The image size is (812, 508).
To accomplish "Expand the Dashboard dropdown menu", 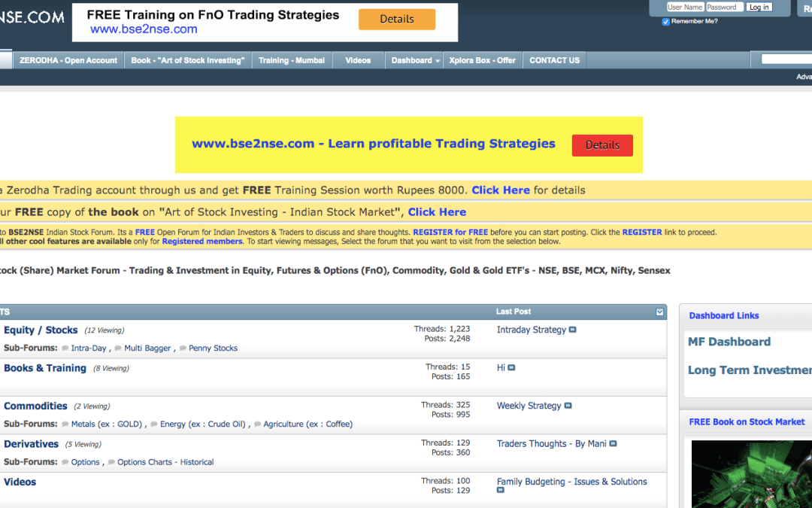I will pyautogui.click(x=415, y=60).
